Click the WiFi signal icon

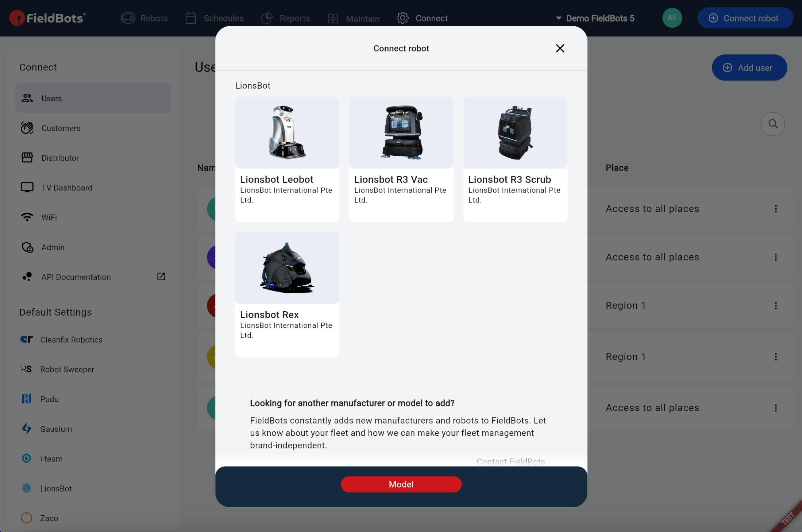pyautogui.click(x=27, y=217)
